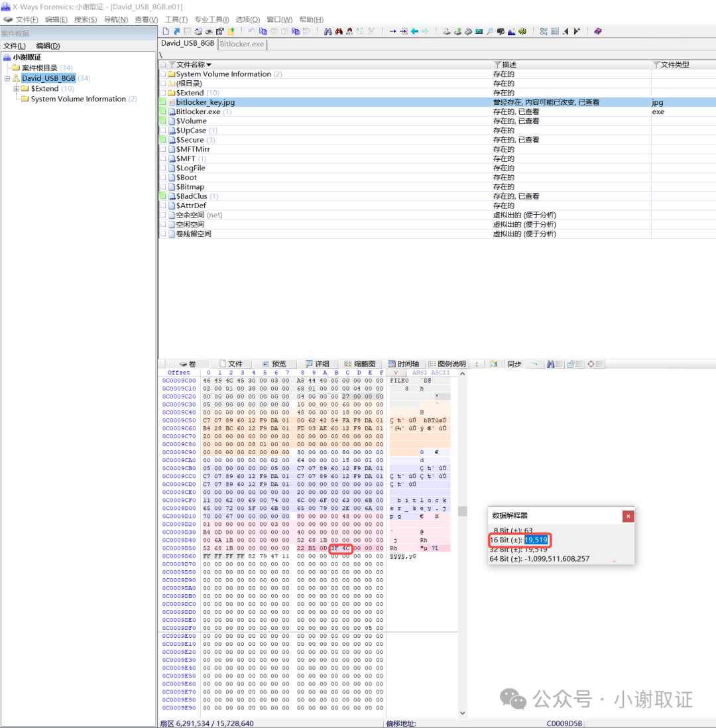
Task: Click the purple Help book icon
Action: [x=597, y=31]
